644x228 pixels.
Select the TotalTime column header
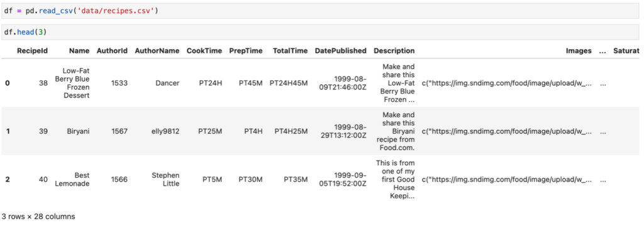coord(290,51)
